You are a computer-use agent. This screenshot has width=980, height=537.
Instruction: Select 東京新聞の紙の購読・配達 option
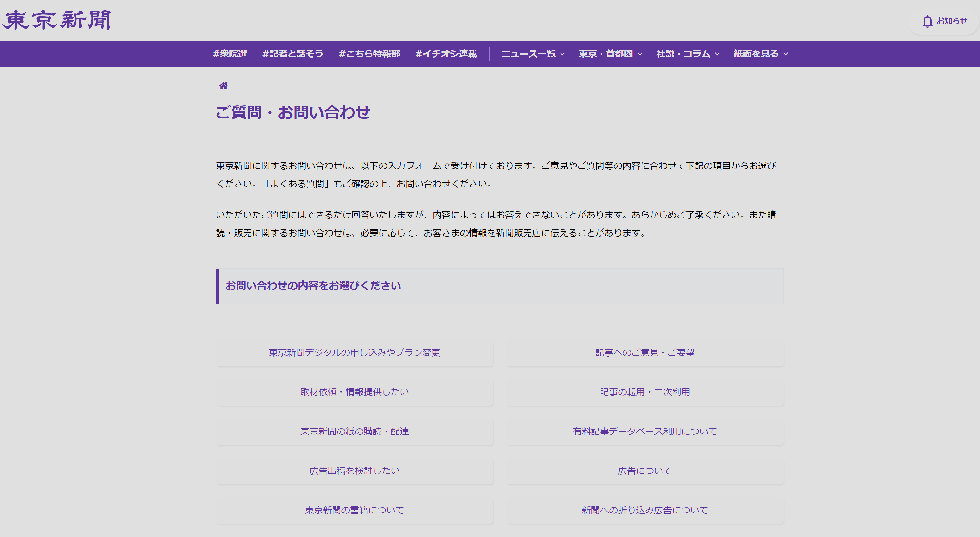[355, 431]
